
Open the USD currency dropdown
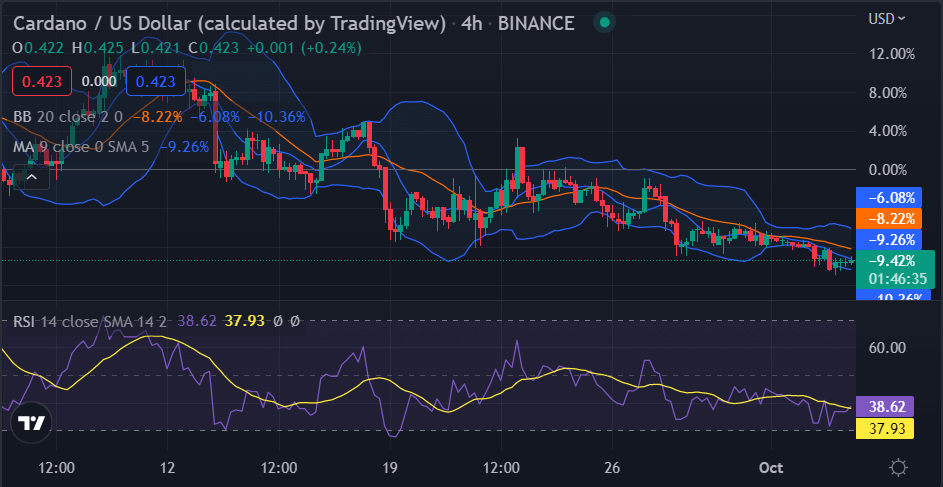(886, 19)
